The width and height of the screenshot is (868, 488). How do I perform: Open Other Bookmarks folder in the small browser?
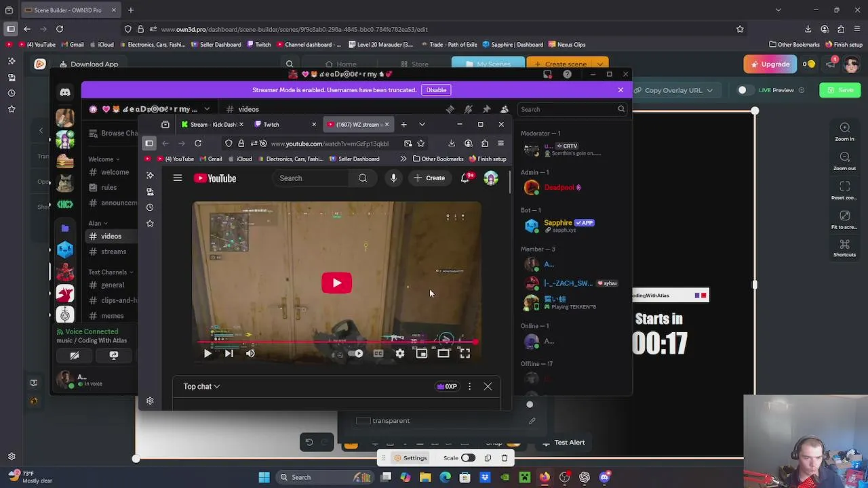[438, 159]
